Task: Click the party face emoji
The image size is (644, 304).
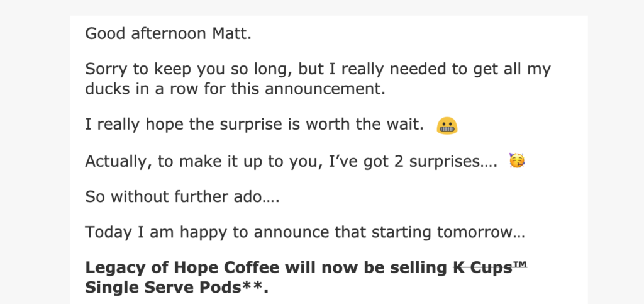Action: coord(517,160)
